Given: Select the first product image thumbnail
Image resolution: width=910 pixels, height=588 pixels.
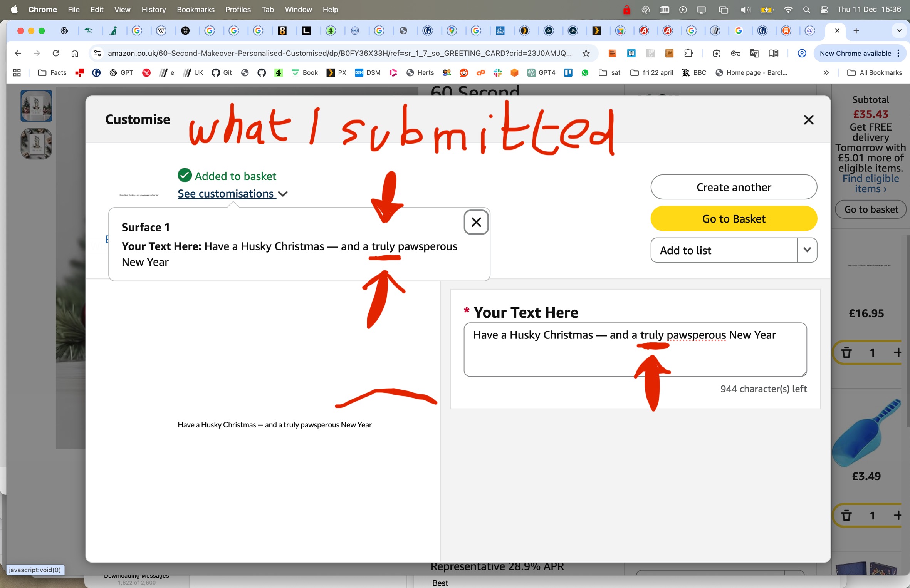Looking at the screenshot, I should 36,106.
